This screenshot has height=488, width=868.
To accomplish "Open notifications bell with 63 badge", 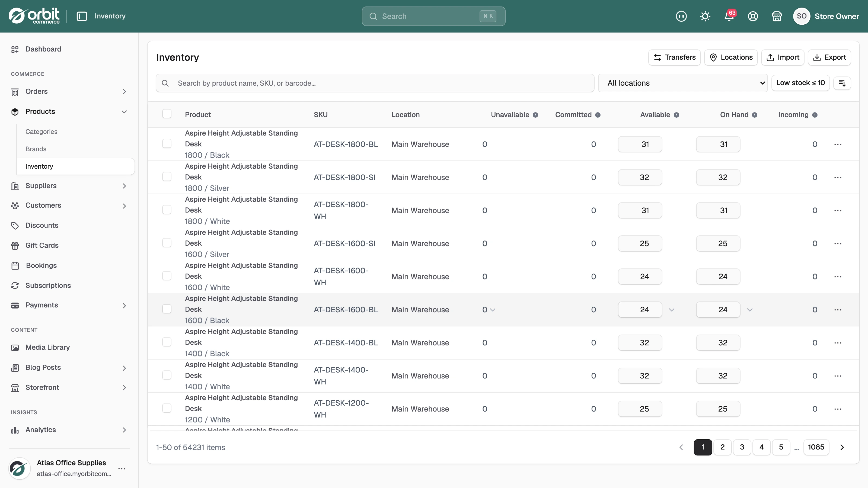I will pos(729,16).
